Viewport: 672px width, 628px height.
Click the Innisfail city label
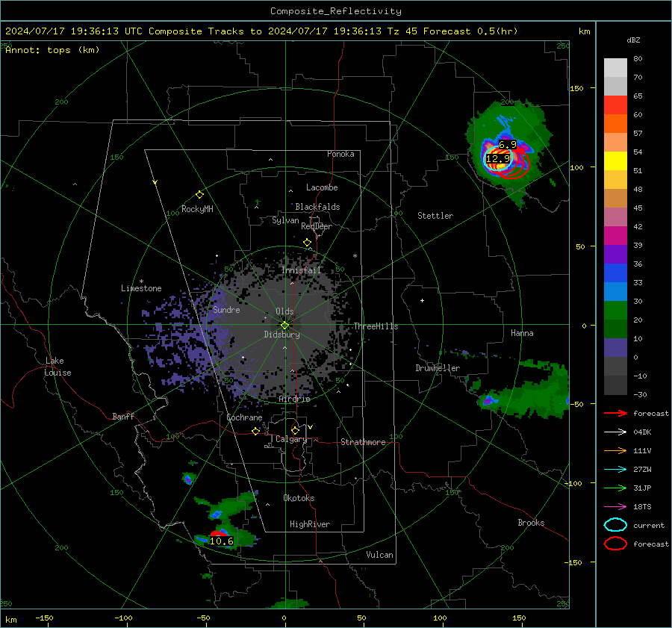(x=301, y=270)
